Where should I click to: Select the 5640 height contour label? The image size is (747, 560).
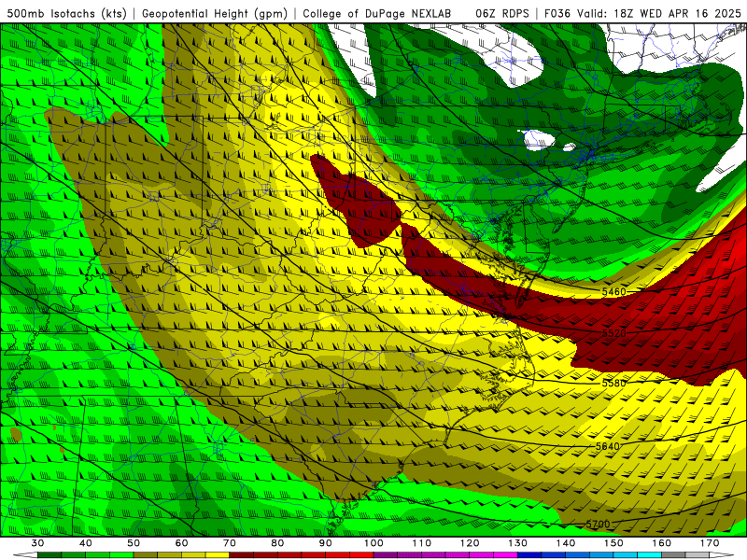click(608, 446)
